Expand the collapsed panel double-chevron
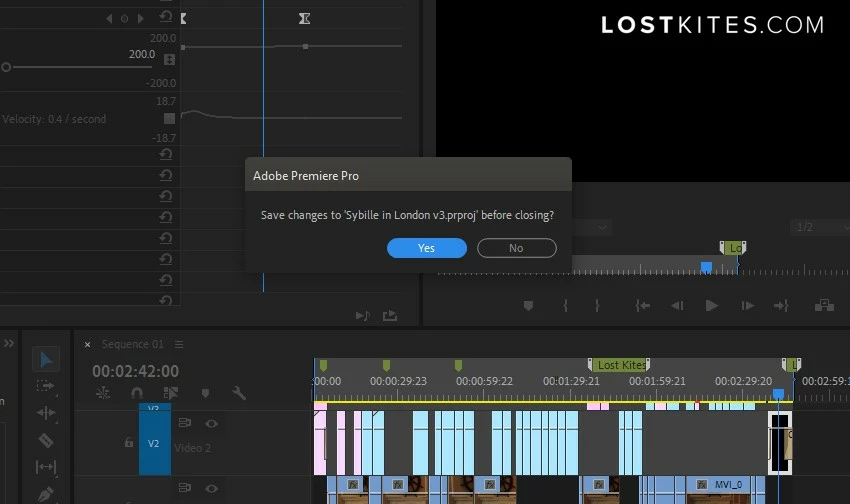The height and width of the screenshot is (504, 850). pyautogui.click(x=9, y=343)
